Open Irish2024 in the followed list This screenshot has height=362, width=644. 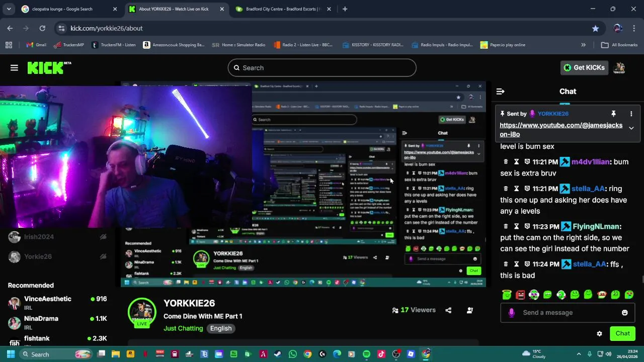[x=58, y=237]
